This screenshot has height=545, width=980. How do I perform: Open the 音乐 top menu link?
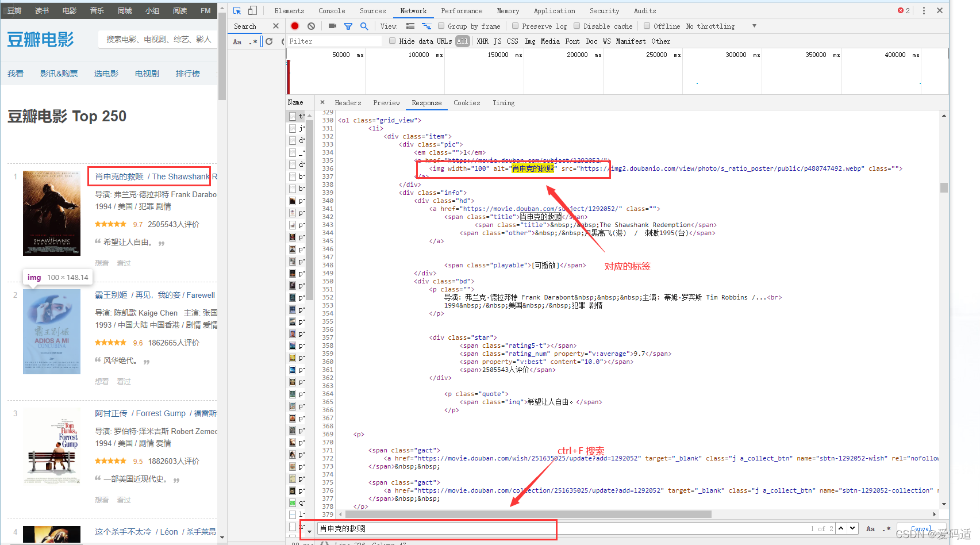[97, 10]
